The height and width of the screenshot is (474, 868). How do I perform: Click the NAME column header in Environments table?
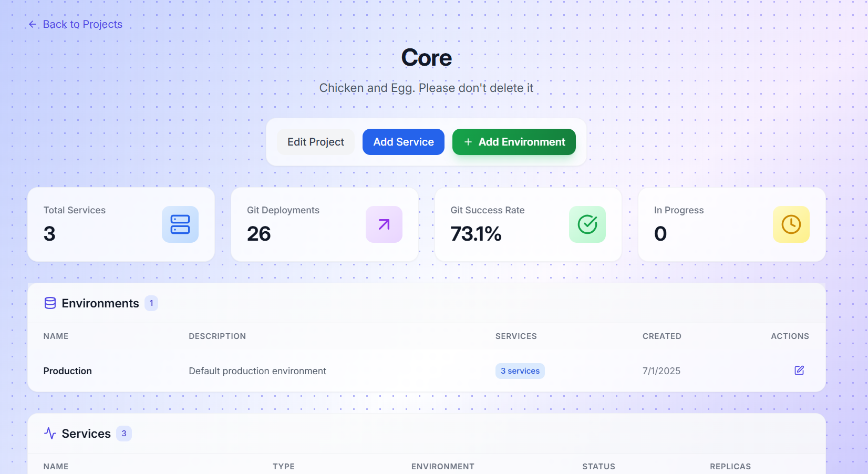(56, 336)
